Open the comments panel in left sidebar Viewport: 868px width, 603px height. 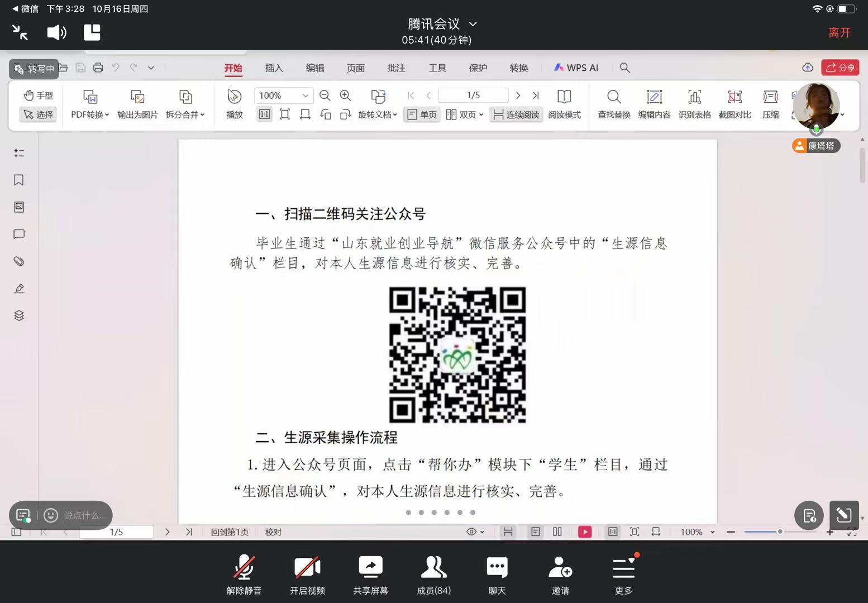[x=19, y=234]
